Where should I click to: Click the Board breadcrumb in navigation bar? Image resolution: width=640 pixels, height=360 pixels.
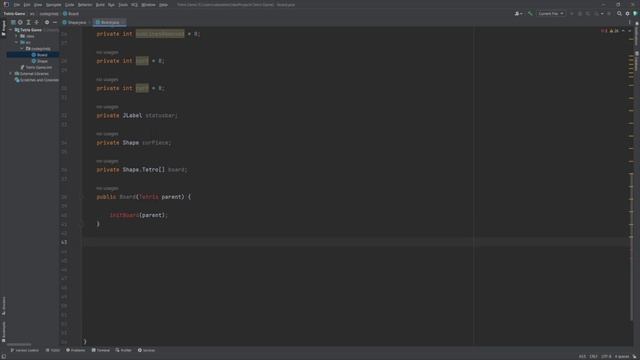tap(71, 13)
